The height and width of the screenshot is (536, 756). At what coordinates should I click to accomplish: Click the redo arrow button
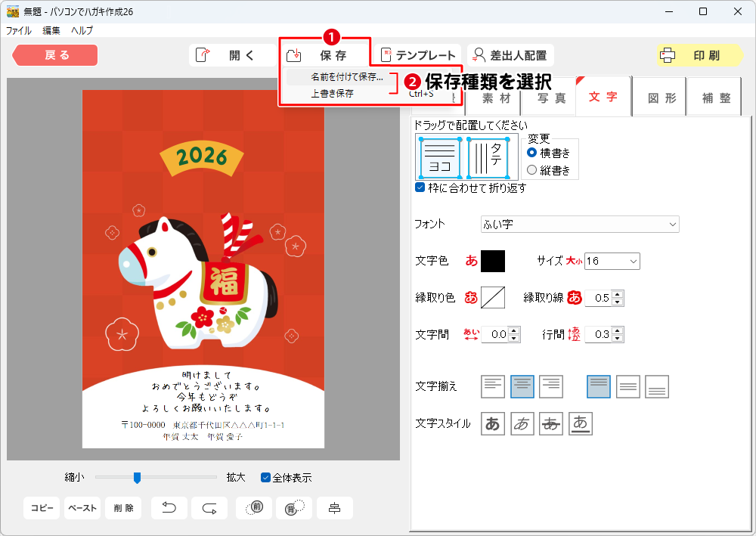click(x=209, y=508)
